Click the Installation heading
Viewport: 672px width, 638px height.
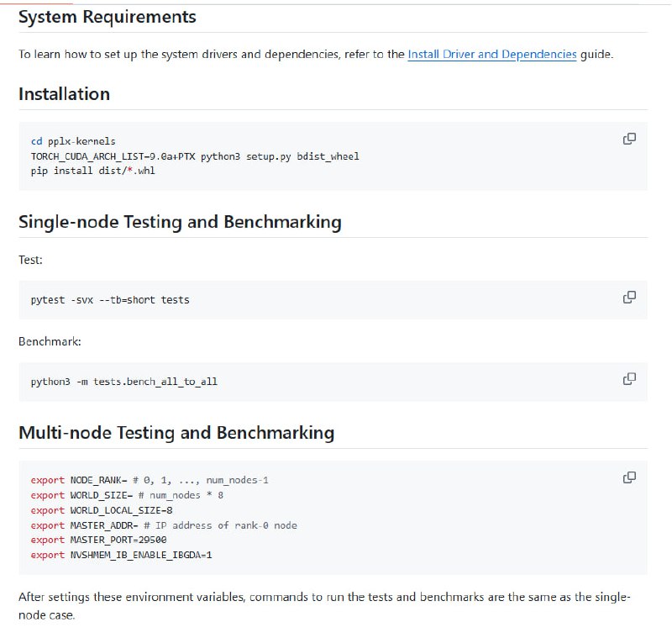point(64,94)
